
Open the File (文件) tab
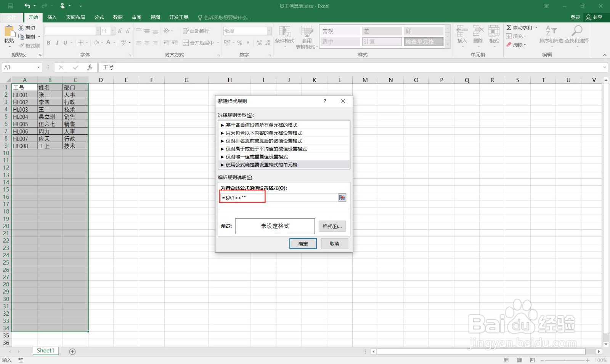[11, 17]
